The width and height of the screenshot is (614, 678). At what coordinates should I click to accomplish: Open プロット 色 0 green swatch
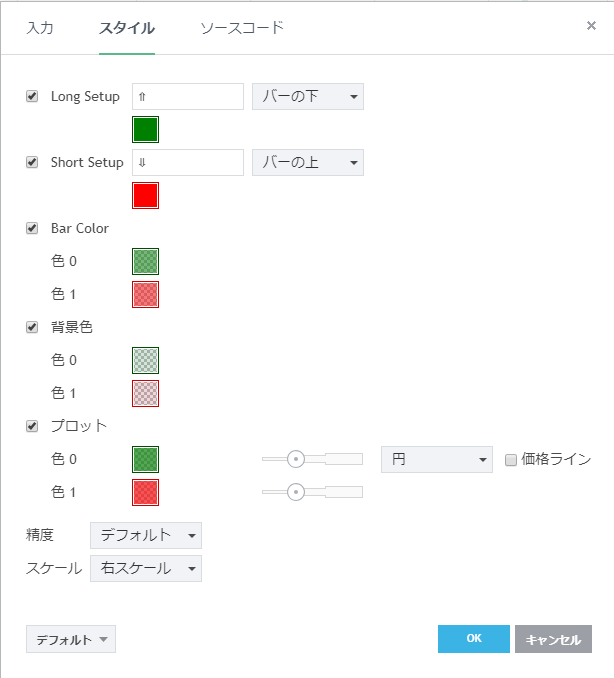(145, 459)
